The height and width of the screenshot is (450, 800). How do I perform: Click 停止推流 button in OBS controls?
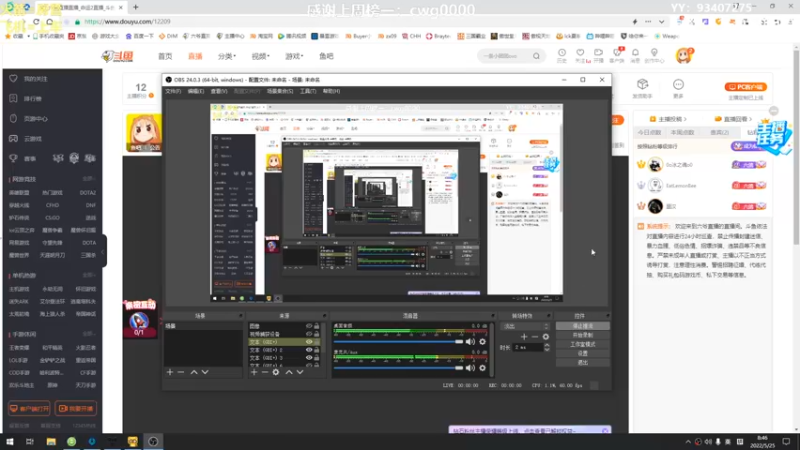[583, 326]
